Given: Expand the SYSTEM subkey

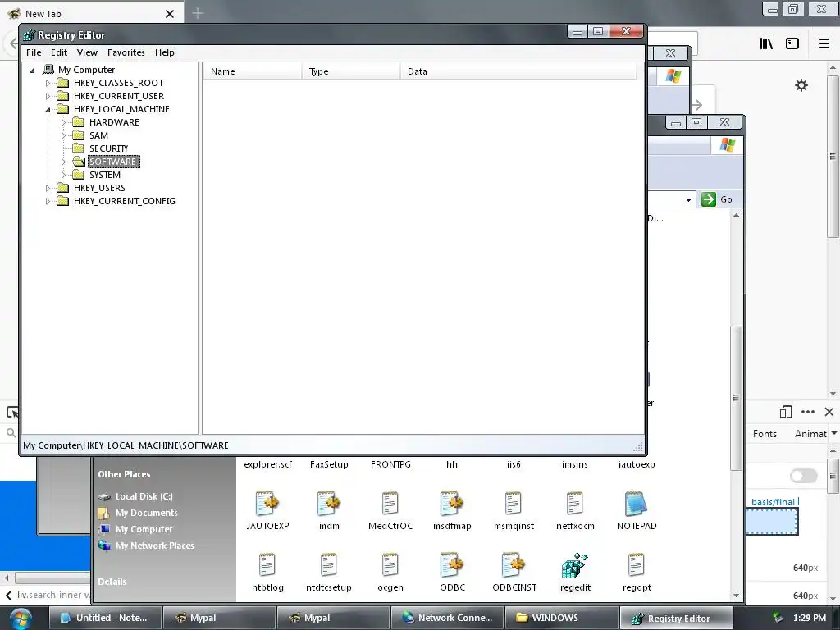Looking at the screenshot, I should pyautogui.click(x=63, y=175).
